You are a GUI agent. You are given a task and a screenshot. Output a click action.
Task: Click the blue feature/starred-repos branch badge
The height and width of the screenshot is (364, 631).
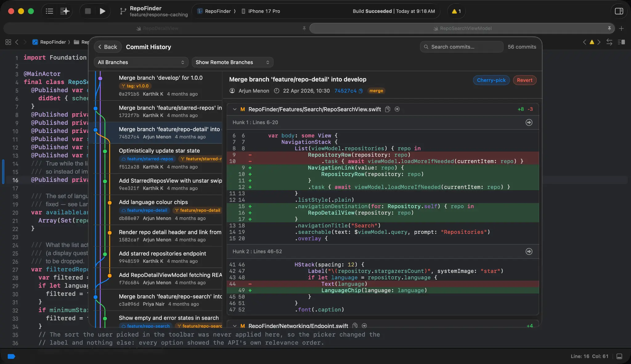[x=147, y=159]
